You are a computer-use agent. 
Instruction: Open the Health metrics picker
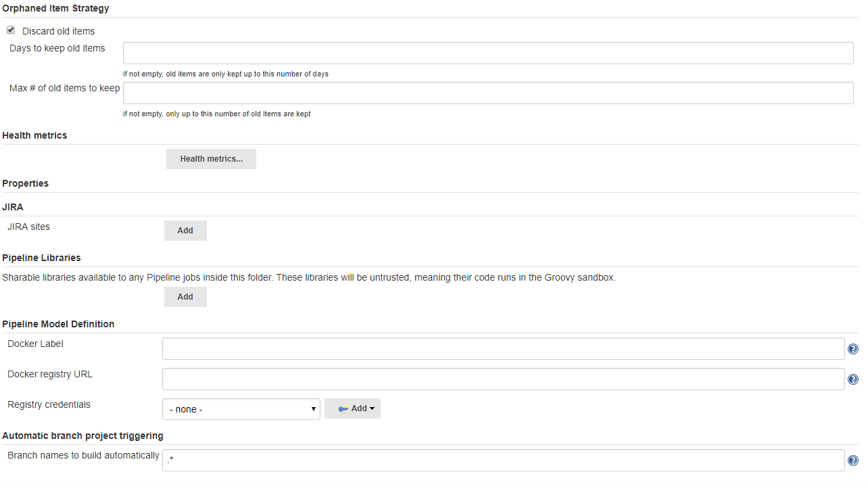tap(211, 158)
